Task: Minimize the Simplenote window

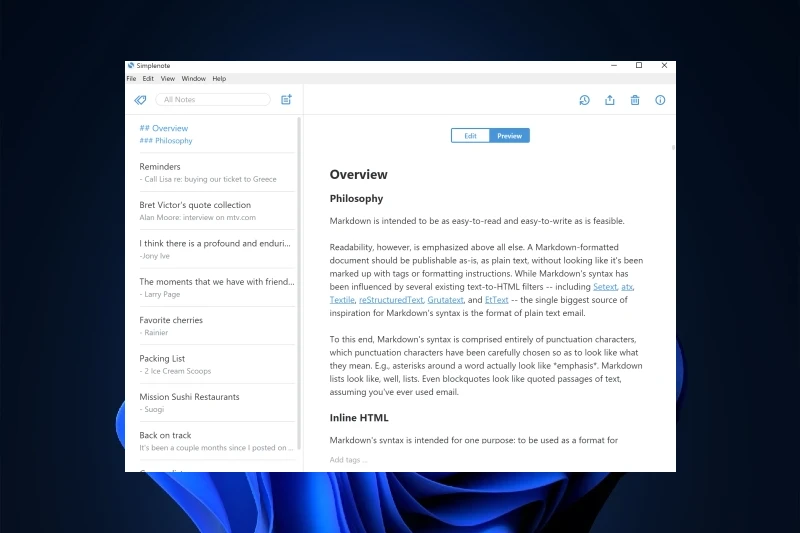Action: tap(614, 65)
